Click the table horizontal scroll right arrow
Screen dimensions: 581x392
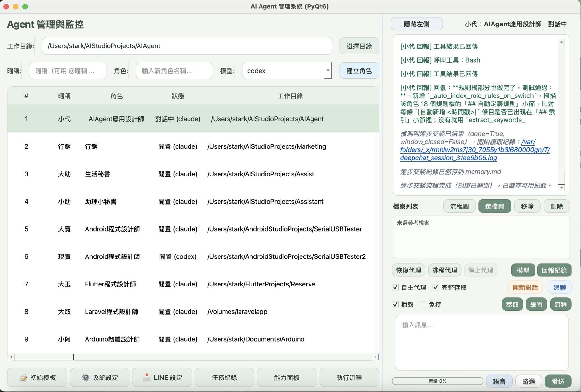tap(375, 357)
